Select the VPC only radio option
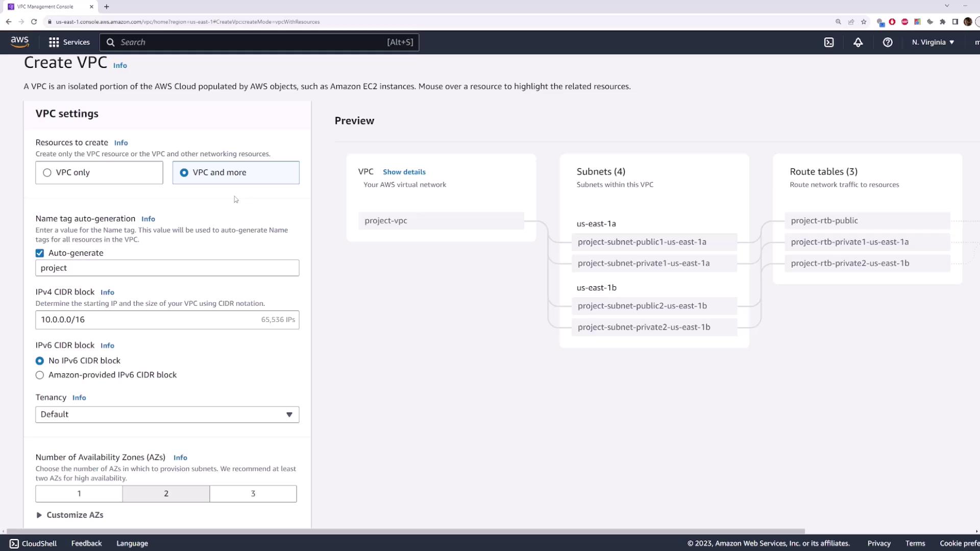The width and height of the screenshot is (980, 551). tap(47, 172)
